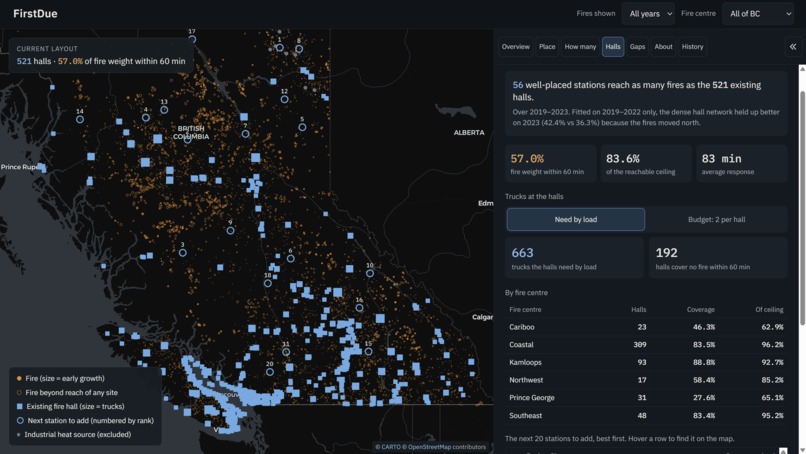Sort by Halls column header

point(638,310)
